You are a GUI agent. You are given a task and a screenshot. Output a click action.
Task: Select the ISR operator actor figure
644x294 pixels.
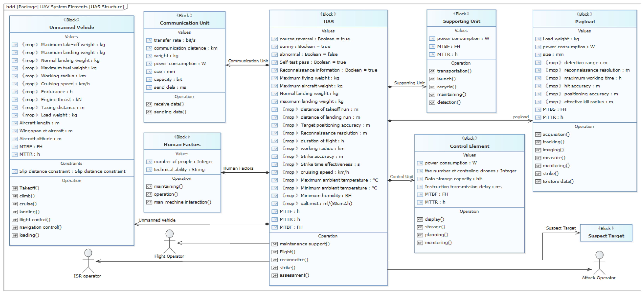point(88,261)
